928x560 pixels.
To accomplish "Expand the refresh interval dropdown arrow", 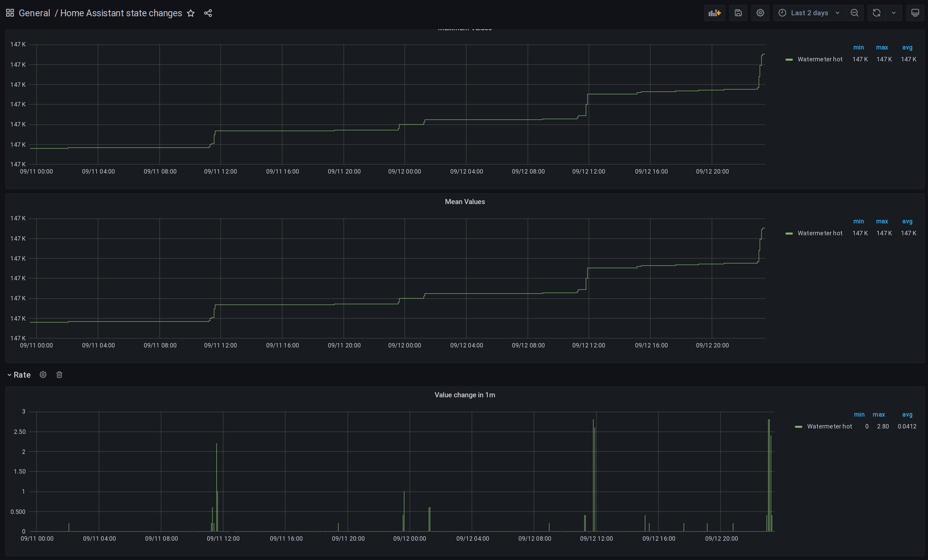I will 893,13.
